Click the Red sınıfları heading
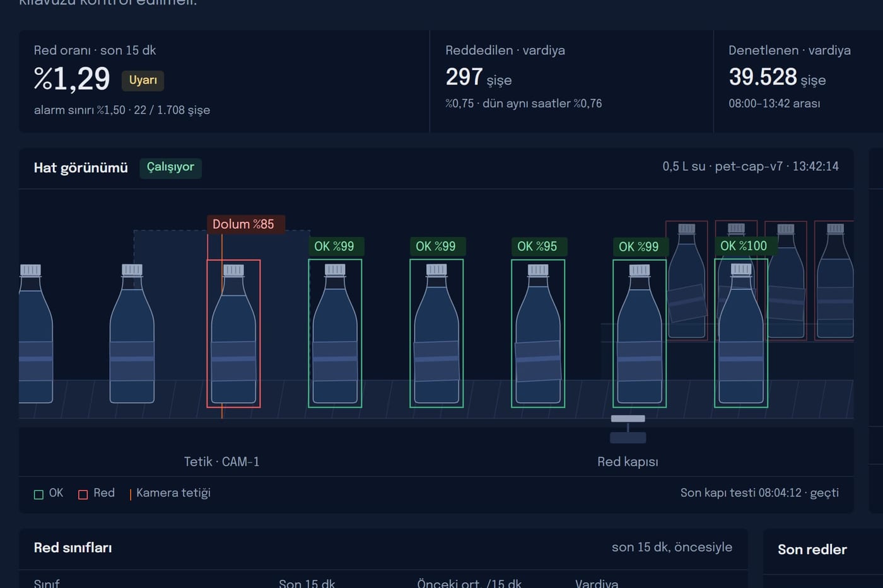The image size is (883, 588). pos(73,548)
